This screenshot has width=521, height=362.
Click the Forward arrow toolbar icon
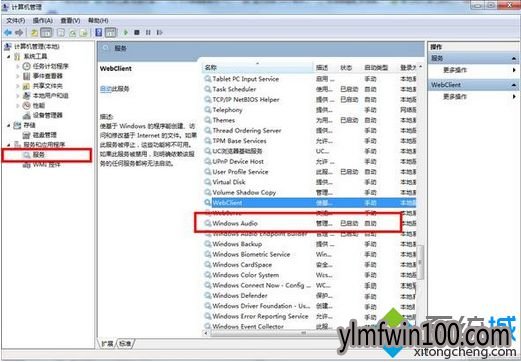(19, 33)
